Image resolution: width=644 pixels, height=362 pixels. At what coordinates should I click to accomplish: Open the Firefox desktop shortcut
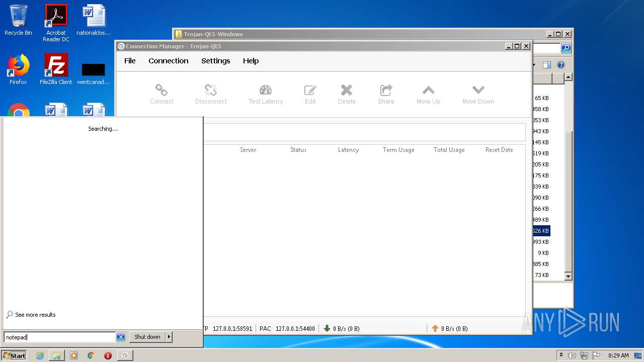[x=18, y=69]
